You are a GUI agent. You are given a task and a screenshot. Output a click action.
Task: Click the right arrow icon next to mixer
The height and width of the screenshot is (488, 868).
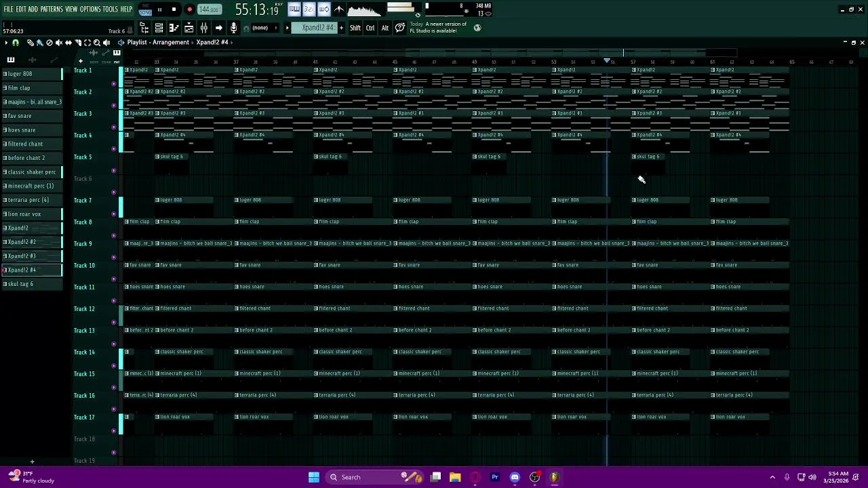[218, 28]
